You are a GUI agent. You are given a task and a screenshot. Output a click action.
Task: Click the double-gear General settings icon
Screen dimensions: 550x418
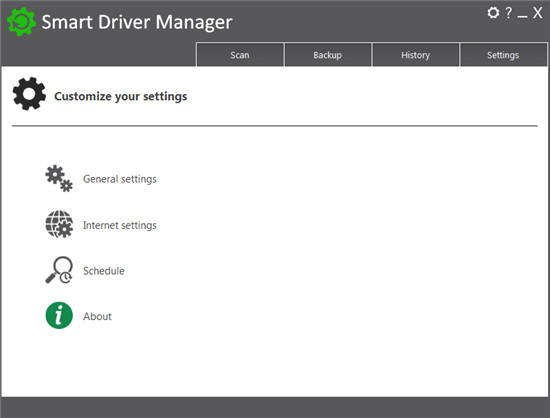(59, 178)
